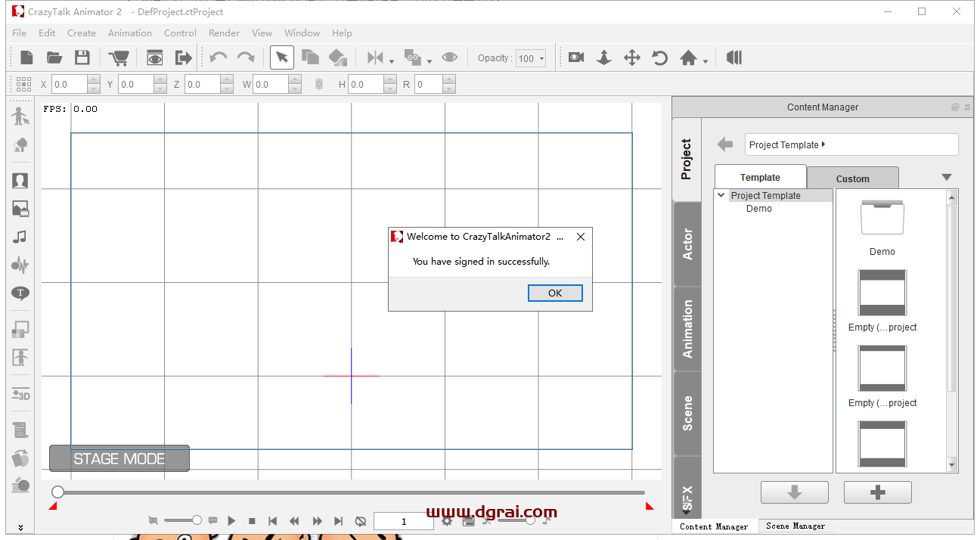Save the project with the floppy disk icon
Image resolution: width=980 pixels, height=540 pixels.
pyautogui.click(x=82, y=57)
